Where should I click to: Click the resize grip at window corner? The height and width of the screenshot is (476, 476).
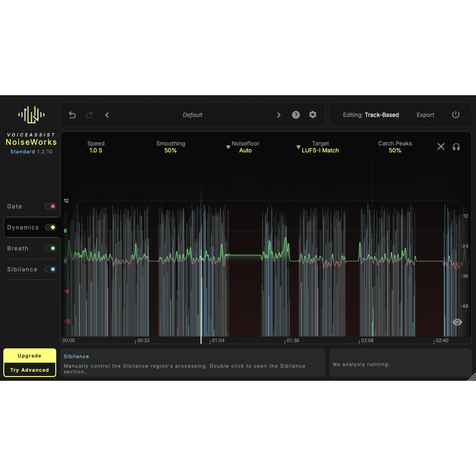[472, 377]
